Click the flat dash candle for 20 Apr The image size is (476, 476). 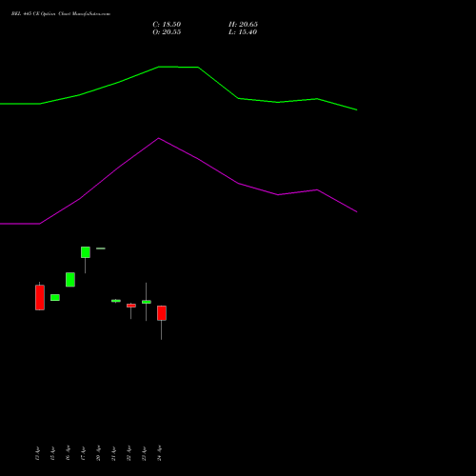point(101,248)
